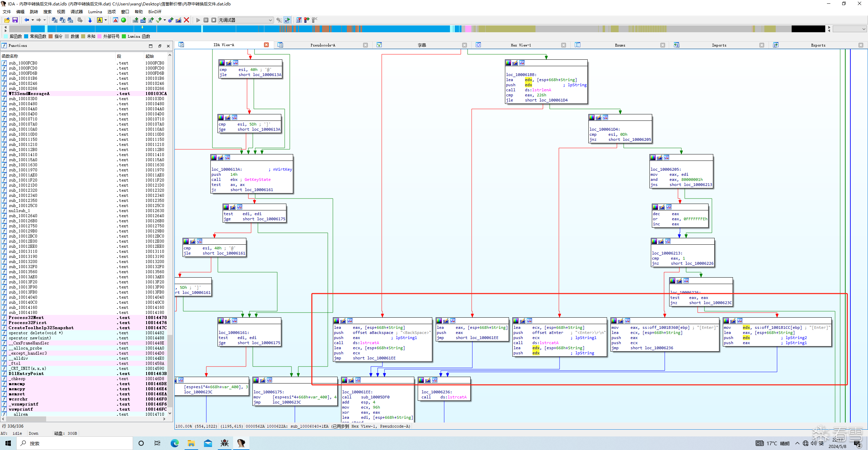Switch to the Imports tab
This screenshot has height=450, width=868.
[719, 45]
